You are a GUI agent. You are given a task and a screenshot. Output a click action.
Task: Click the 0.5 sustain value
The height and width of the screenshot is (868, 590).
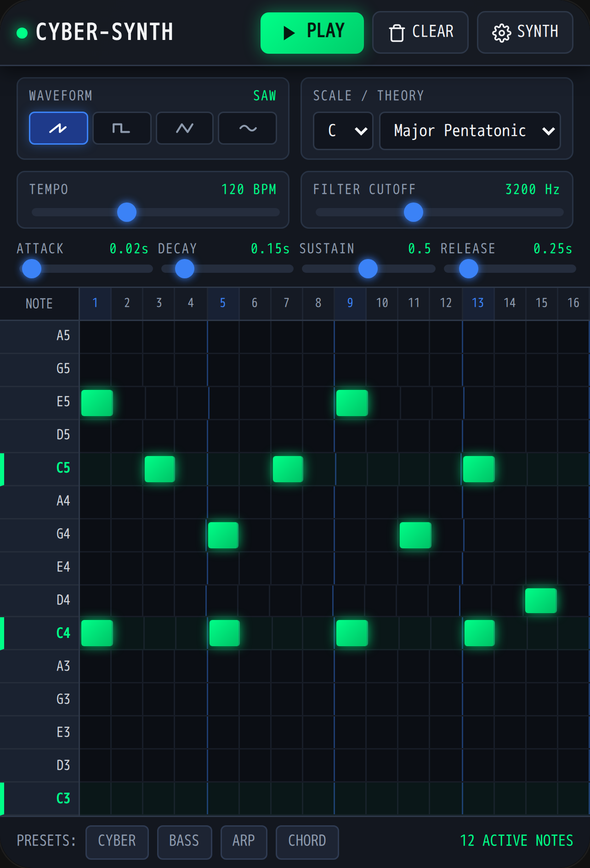[x=420, y=249]
